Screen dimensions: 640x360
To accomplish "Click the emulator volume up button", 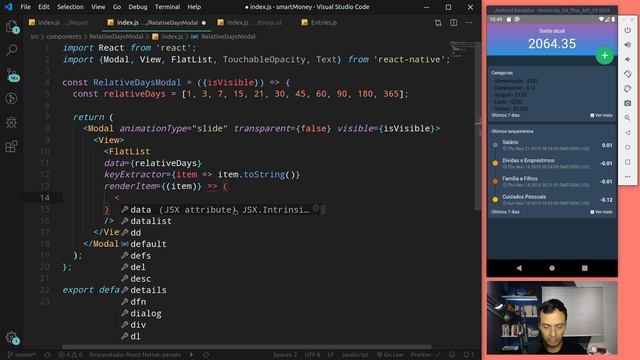I will click(x=628, y=45).
